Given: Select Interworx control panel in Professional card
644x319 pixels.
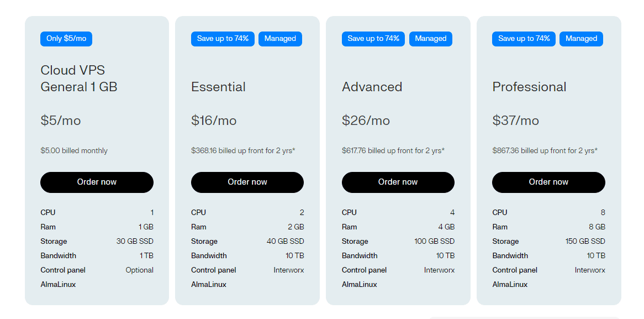Looking at the screenshot, I should click(x=590, y=270).
